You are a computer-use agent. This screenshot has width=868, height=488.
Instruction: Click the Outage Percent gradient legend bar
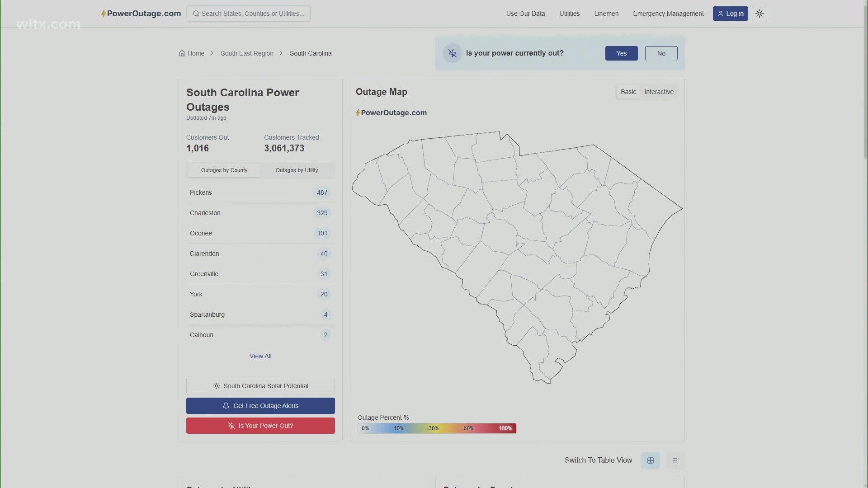[x=437, y=428]
